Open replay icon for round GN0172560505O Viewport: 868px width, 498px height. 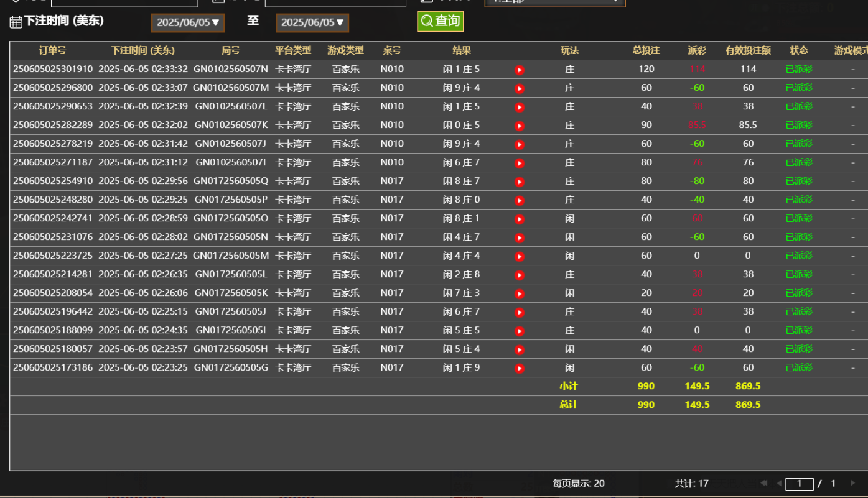point(520,219)
